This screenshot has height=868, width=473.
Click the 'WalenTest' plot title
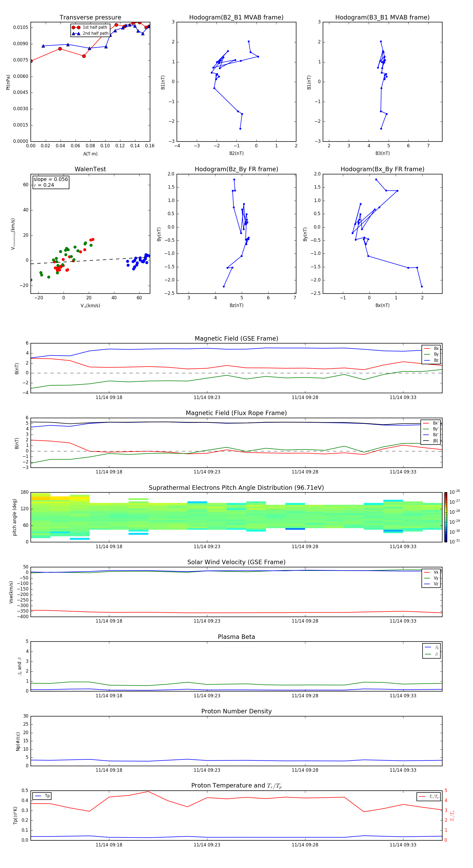coord(90,169)
